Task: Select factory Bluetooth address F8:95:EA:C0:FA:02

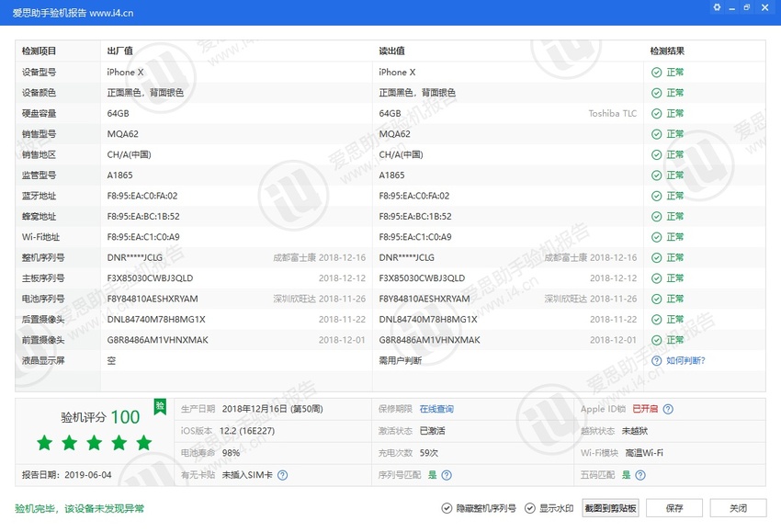Action: (x=141, y=196)
